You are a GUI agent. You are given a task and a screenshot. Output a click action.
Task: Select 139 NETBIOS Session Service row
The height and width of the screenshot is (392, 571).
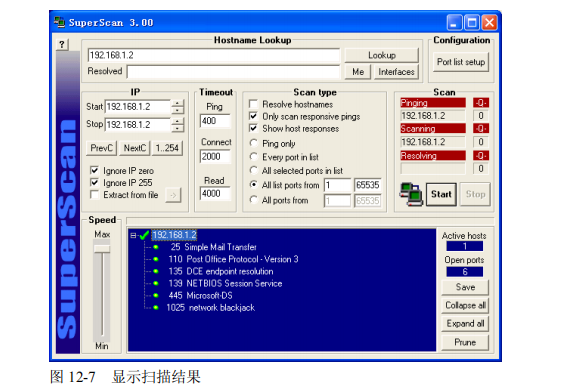coord(225,283)
